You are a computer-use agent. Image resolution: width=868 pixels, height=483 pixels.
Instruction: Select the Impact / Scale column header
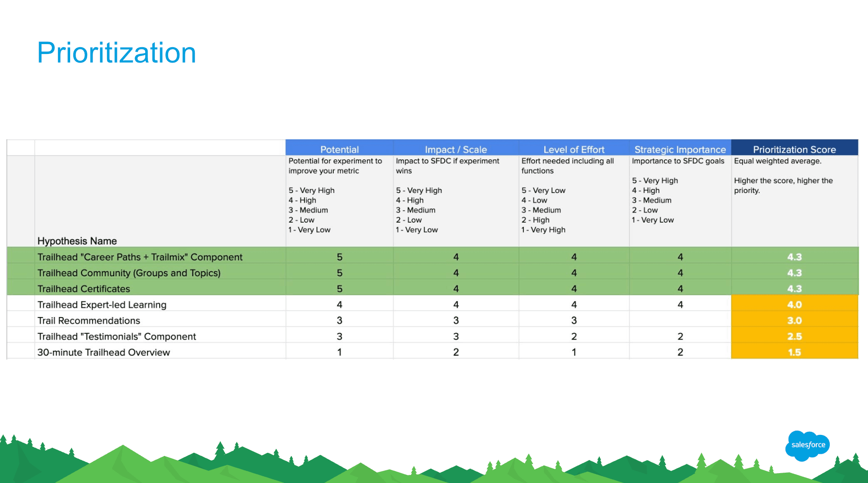456,149
